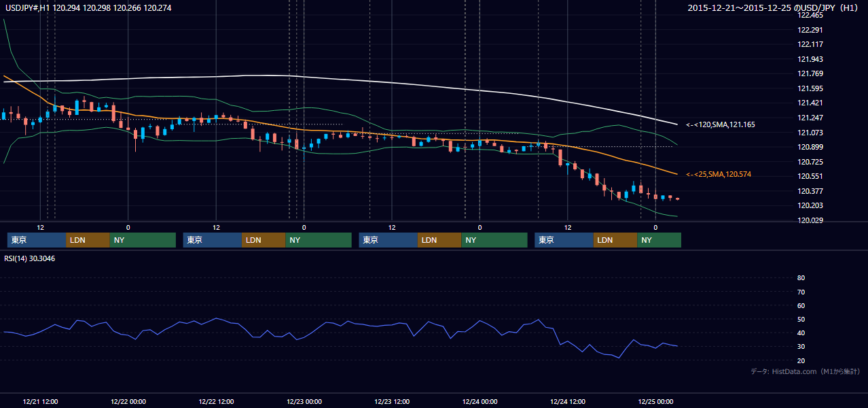This screenshot has width=868, height=408.
Task: Click the 121.943 price level label
Action: click(x=810, y=59)
